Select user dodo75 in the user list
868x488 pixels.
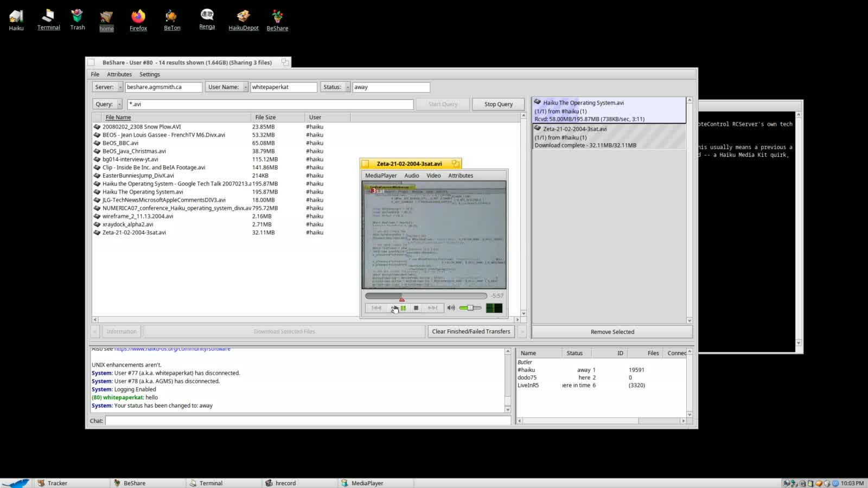pos(527,377)
